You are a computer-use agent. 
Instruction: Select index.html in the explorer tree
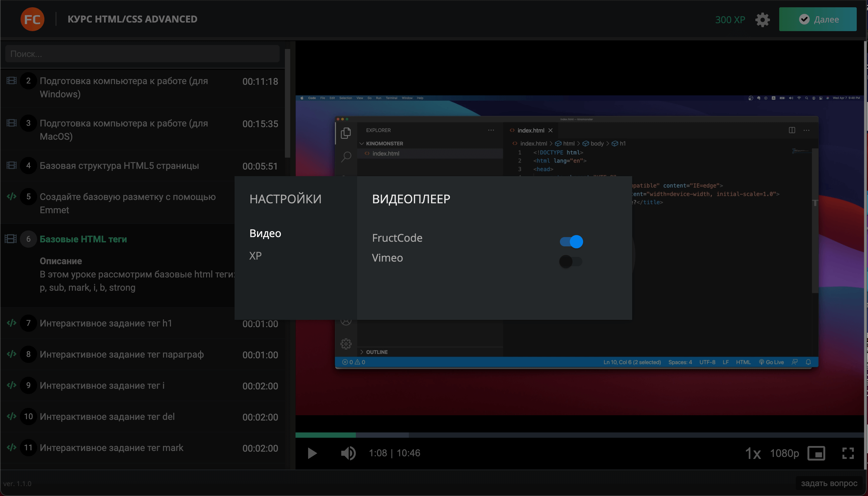pyautogui.click(x=430, y=154)
